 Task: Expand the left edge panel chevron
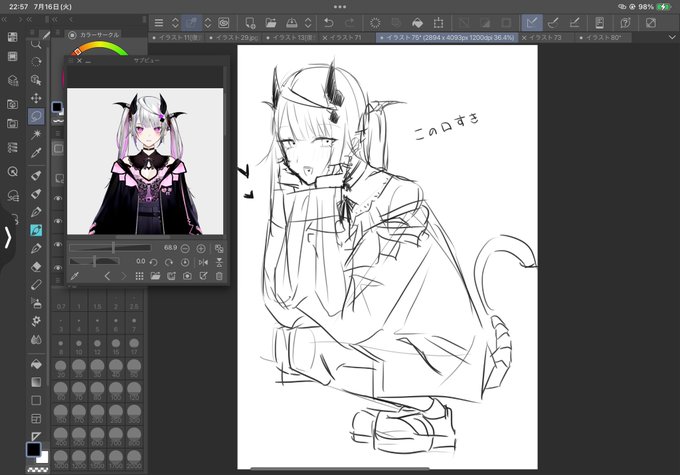[7, 238]
